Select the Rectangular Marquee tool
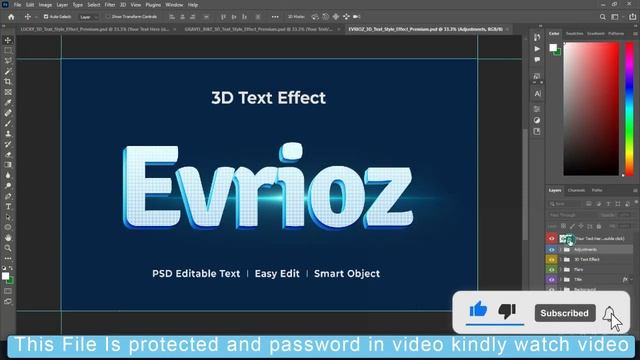640x360 pixels. coord(8,50)
